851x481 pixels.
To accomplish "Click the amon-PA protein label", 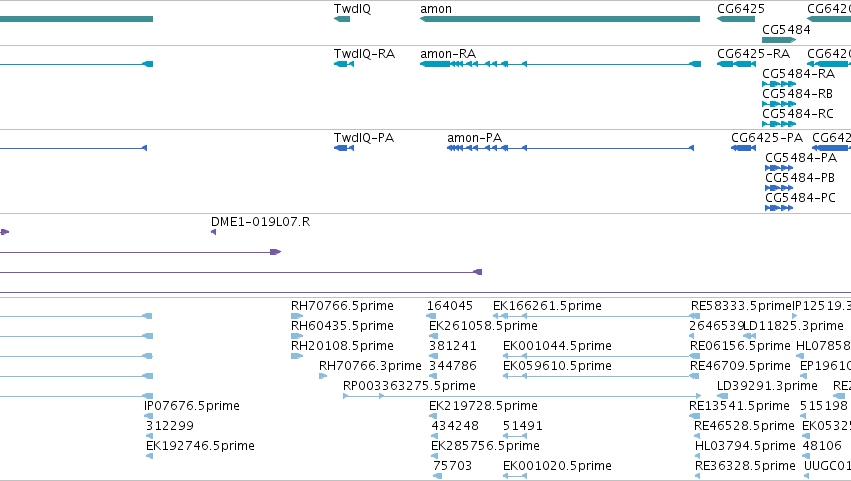I will [474, 138].
